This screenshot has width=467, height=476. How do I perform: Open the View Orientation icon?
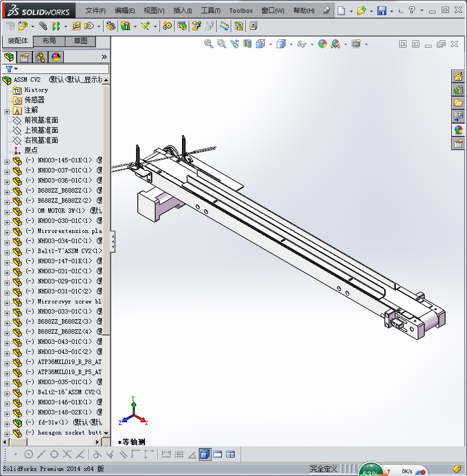(260, 44)
